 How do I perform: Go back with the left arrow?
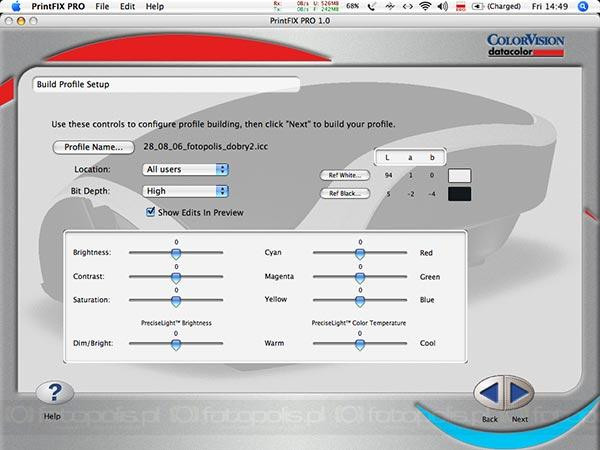489,393
